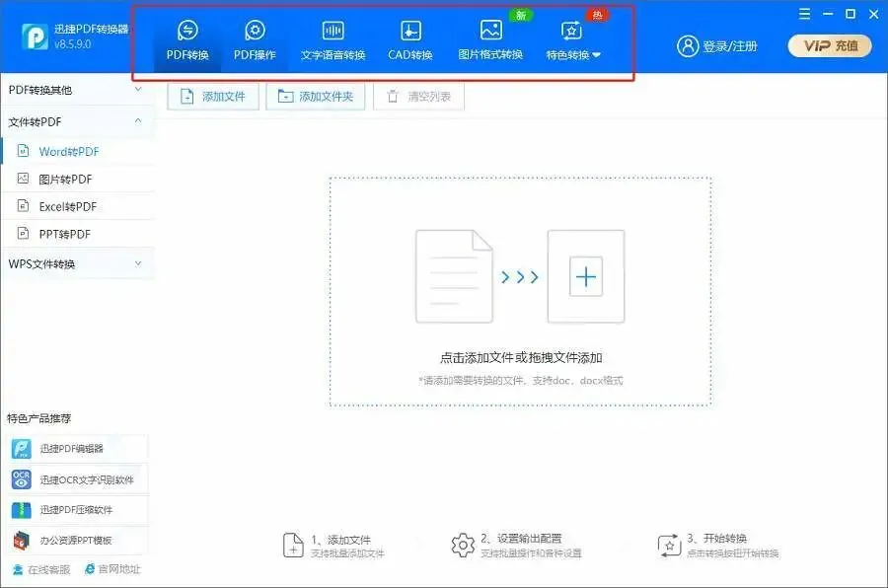
Task: Open 在线客服 support link
Action: click(41, 569)
